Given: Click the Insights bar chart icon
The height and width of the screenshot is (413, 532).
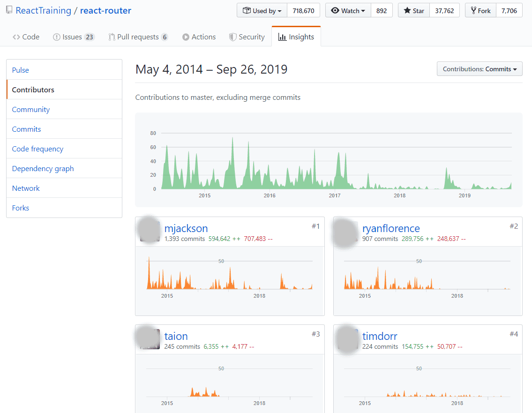Looking at the screenshot, I should pos(282,37).
